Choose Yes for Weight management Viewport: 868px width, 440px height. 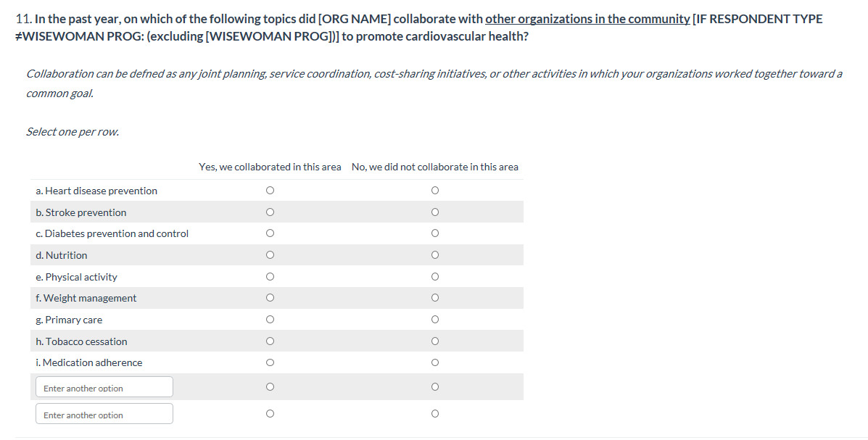pos(270,298)
